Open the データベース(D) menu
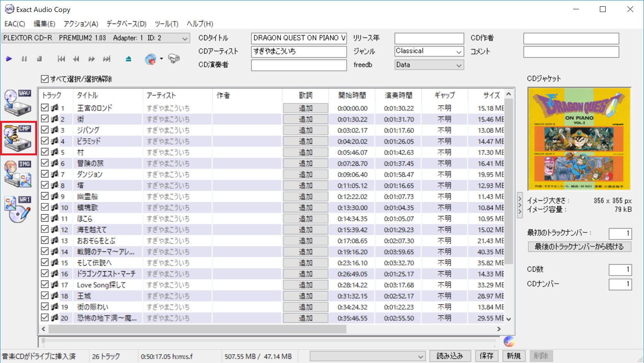Screen dimensions: 644x363 tap(127, 24)
